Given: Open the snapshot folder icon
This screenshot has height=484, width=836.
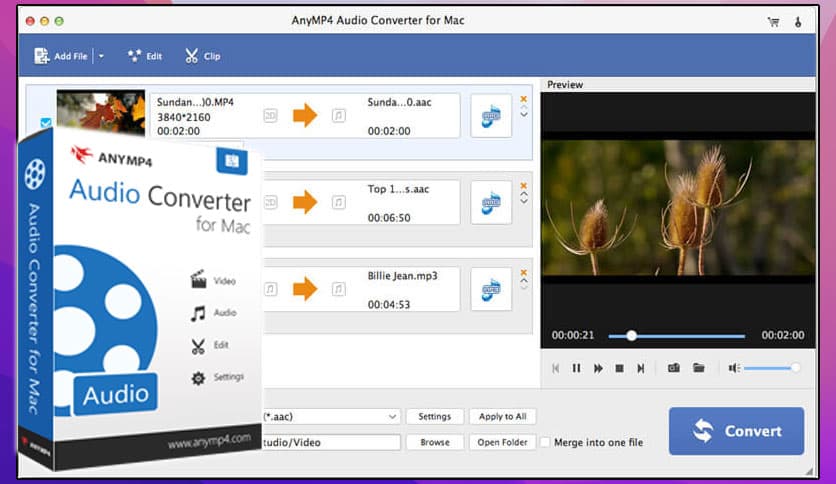Looking at the screenshot, I should click(x=698, y=368).
